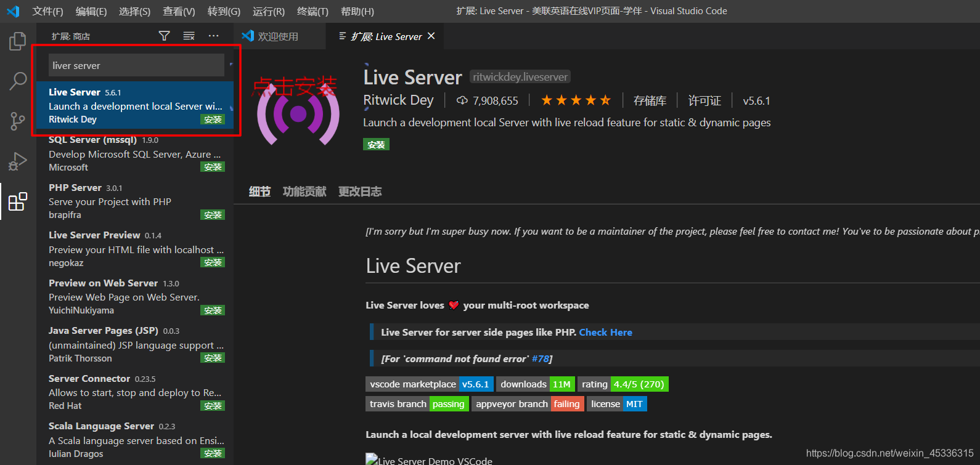980x465 pixels.
Task: Open the 运行(R) menu
Action: point(269,11)
